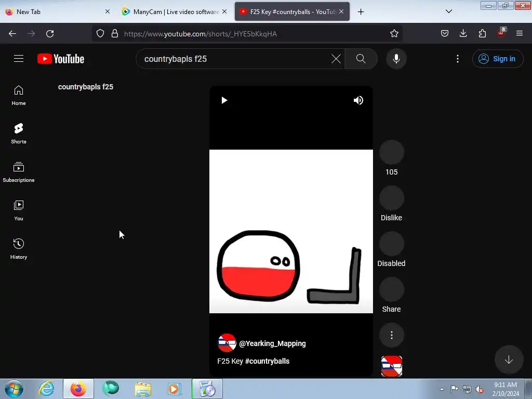Open Firefox downloads panel

pos(463,34)
